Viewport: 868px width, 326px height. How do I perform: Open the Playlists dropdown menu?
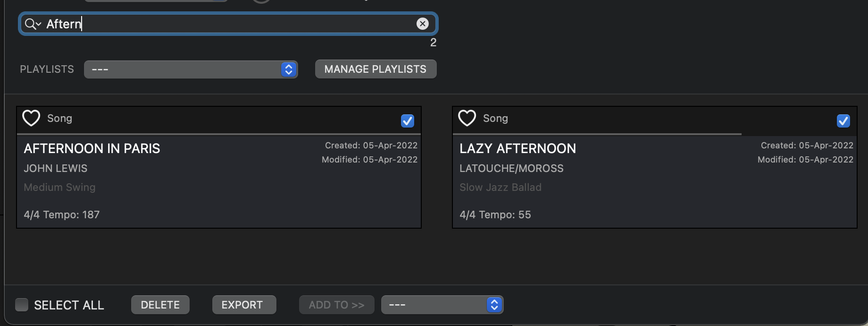[x=191, y=69]
